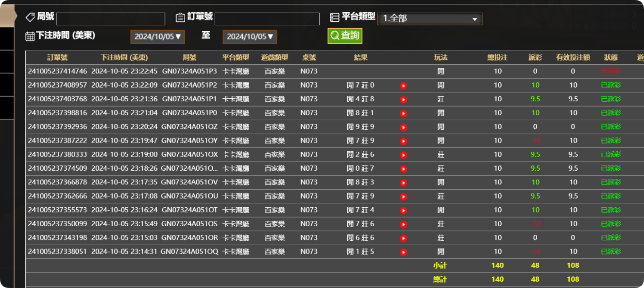
Task: Click the tag icon beside 局號 field
Action: click(29, 17)
